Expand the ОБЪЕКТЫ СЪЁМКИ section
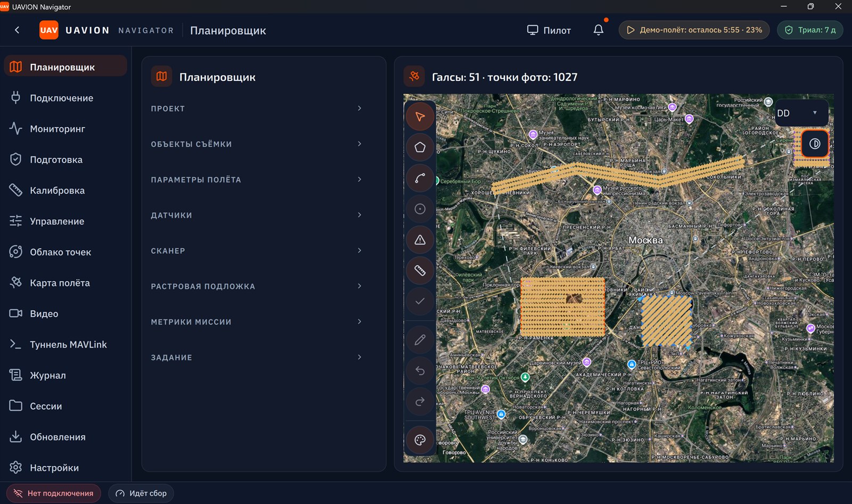The image size is (852, 504). [x=257, y=144]
